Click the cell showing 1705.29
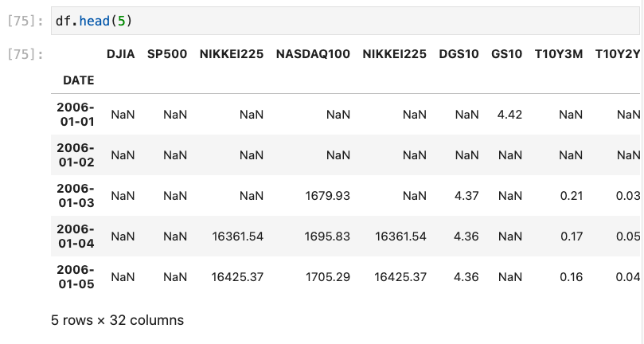The width and height of the screenshot is (644, 344). click(328, 277)
